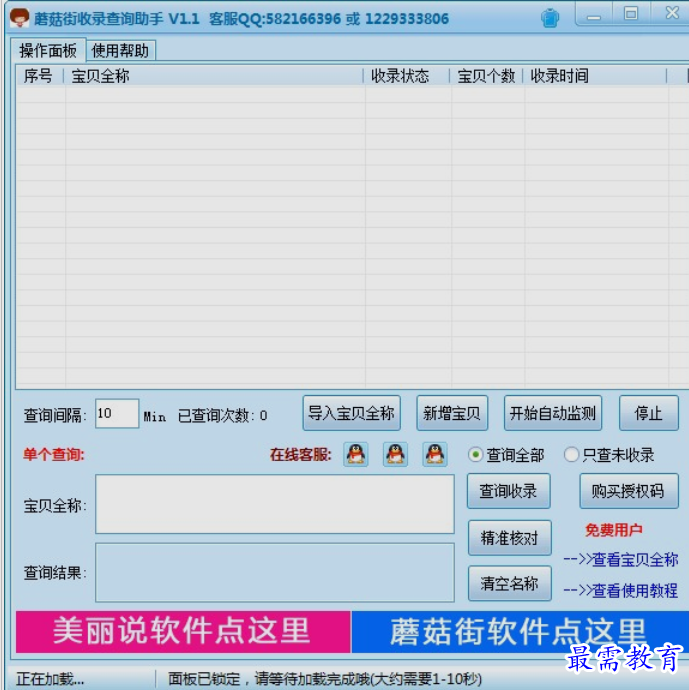The width and height of the screenshot is (689, 690).
Task: Click the 在线客服: label
Action: (301, 455)
